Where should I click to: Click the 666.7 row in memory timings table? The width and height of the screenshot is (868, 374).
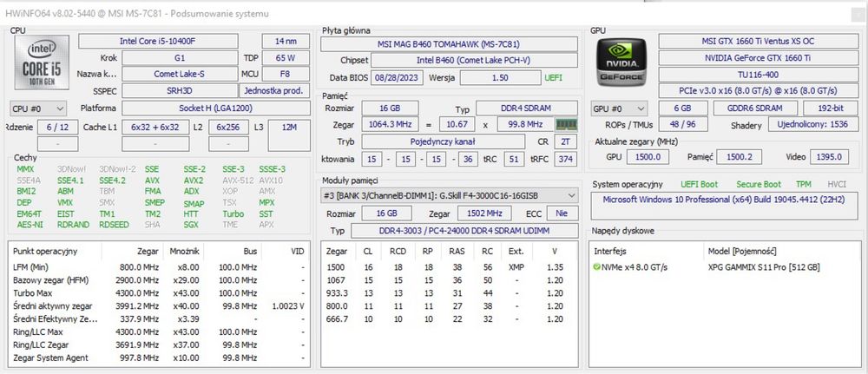(449, 319)
